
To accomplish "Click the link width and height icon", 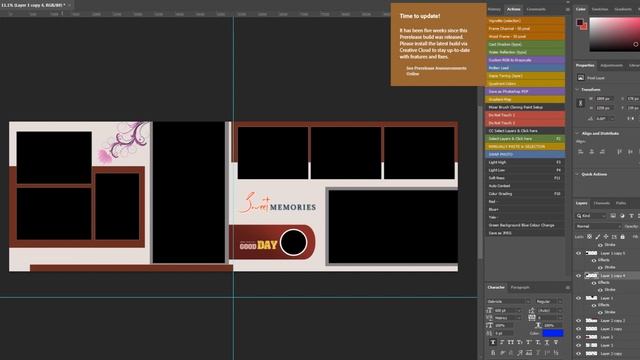I will coord(580,103).
